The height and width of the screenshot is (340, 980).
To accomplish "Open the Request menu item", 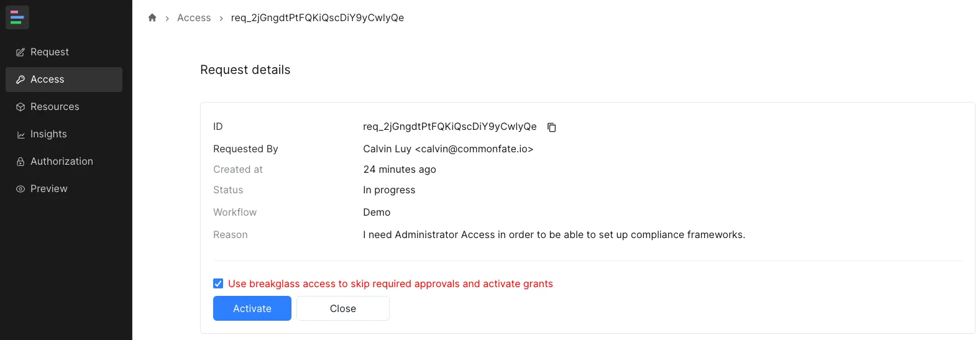I will pyautogui.click(x=50, y=52).
